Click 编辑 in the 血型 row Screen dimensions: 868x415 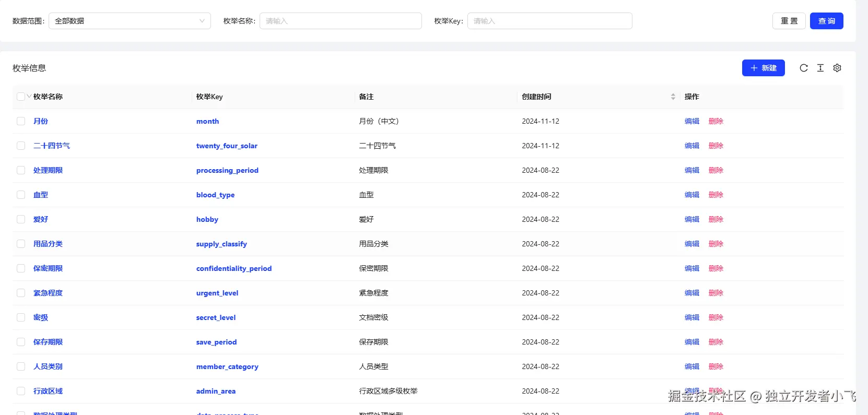point(692,195)
